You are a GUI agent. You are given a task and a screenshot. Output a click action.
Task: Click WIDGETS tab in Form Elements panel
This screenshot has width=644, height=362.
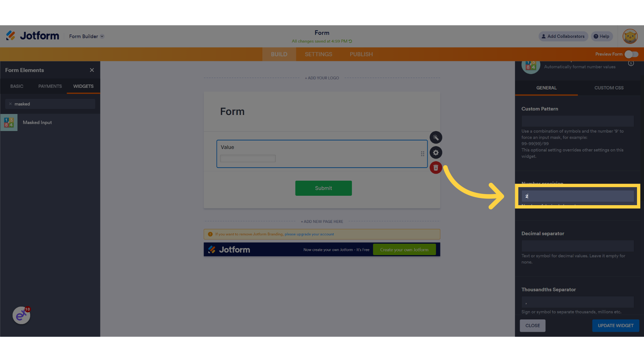click(x=83, y=86)
